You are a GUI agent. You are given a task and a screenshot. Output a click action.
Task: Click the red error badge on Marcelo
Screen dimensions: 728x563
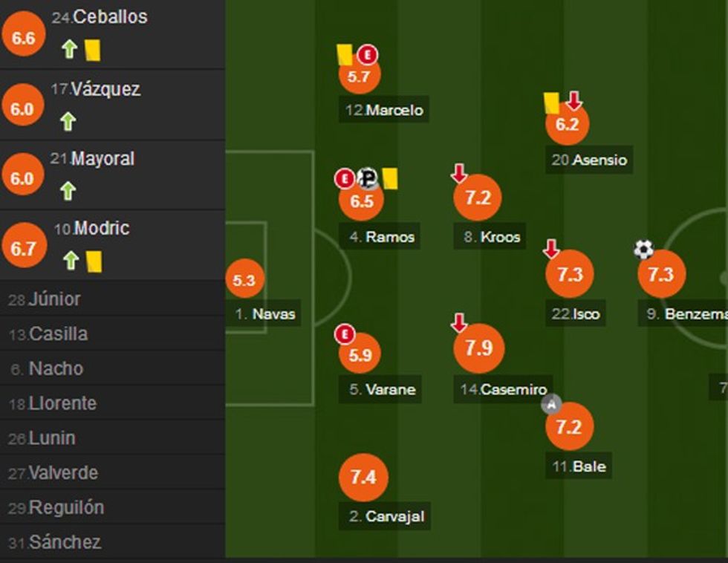pos(368,54)
